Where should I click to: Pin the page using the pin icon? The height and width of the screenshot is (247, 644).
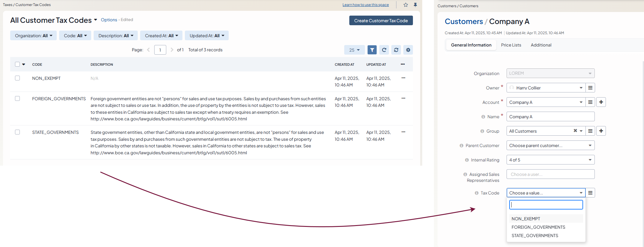pos(415,5)
